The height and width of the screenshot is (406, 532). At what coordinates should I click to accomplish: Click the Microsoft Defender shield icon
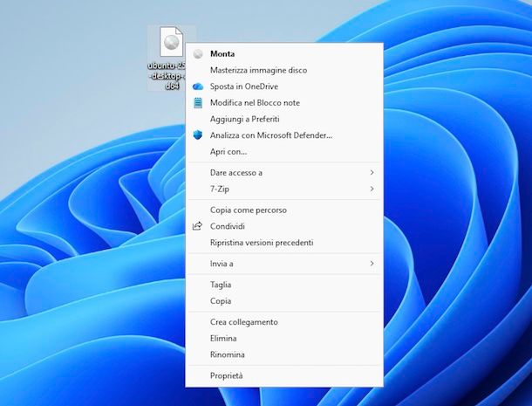(x=198, y=135)
